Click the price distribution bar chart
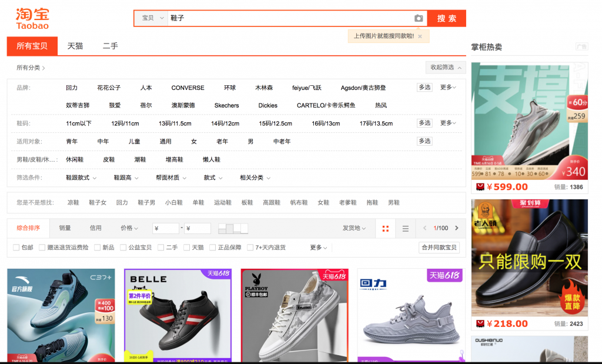This screenshot has height=364, width=602. point(233,229)
